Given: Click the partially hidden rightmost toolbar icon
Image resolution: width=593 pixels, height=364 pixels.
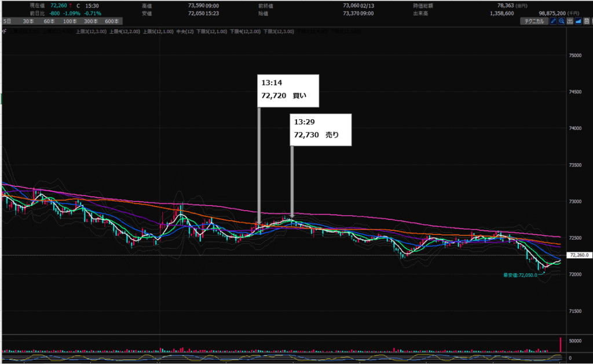Looking at the screenshot, I should 591,21.
